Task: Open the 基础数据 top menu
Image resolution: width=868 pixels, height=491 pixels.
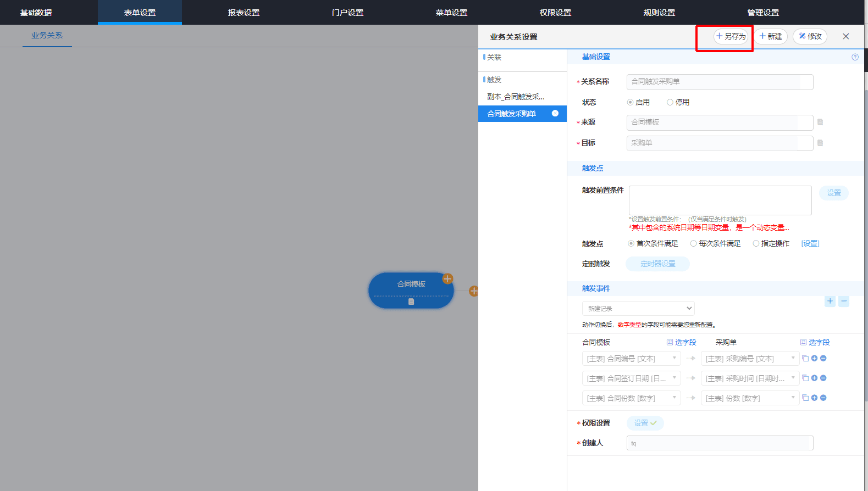Action: (x=36, y=12)
